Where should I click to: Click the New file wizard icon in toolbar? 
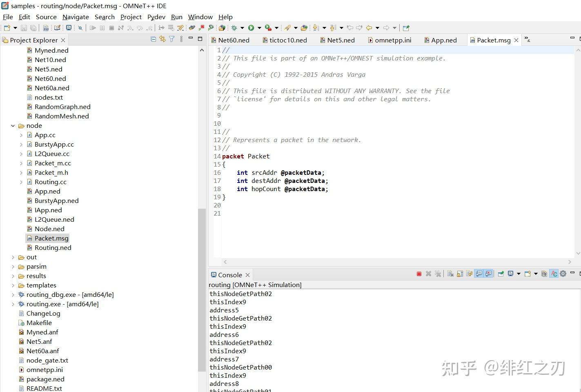point(7,28)
